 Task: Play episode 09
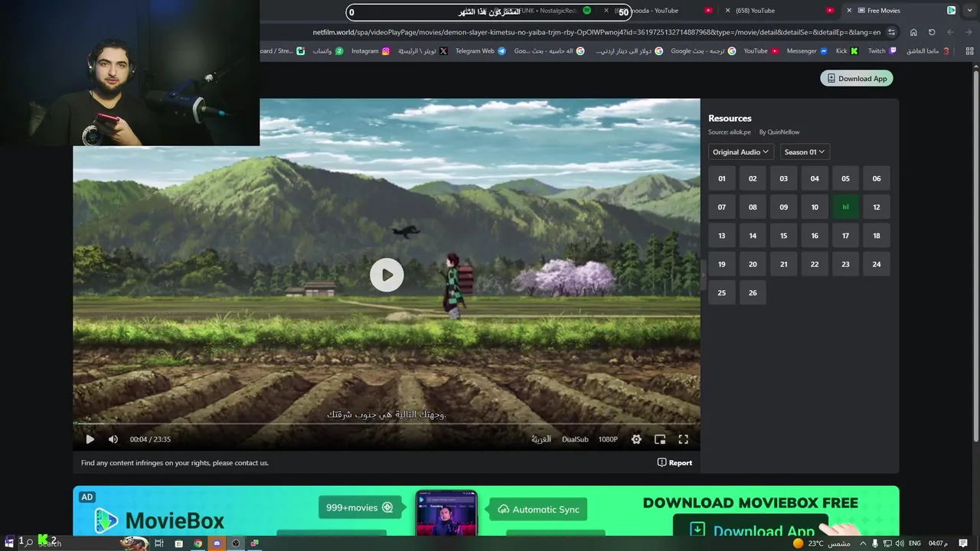783,207
